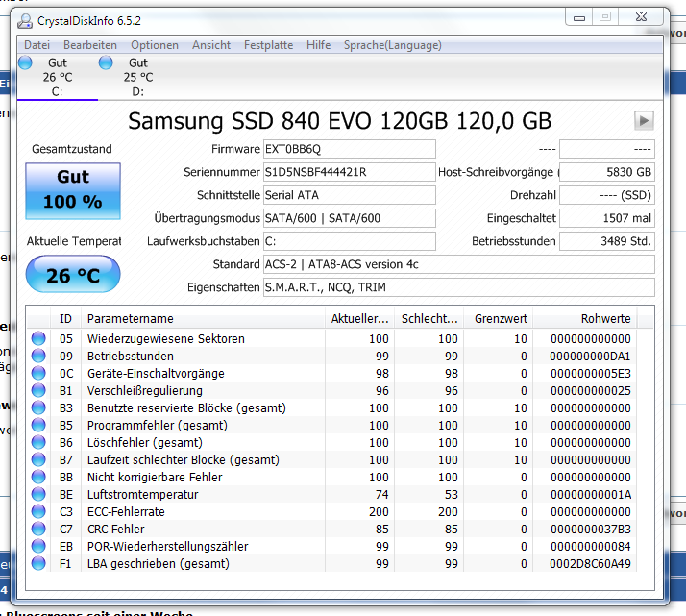Click status orb of POR-Wiederherstellungszähler row

click(x=38, y=546)
